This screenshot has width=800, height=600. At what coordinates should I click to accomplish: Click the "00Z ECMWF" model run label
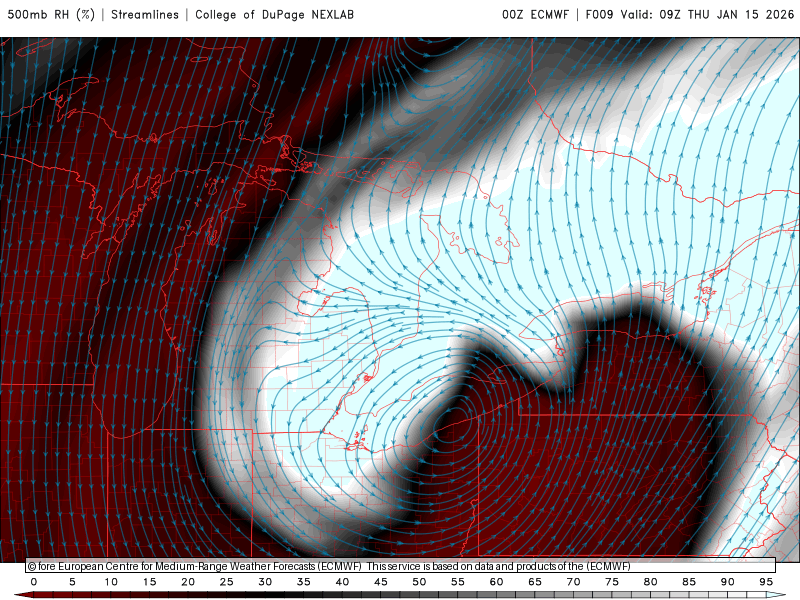click(x=535, y=15)
